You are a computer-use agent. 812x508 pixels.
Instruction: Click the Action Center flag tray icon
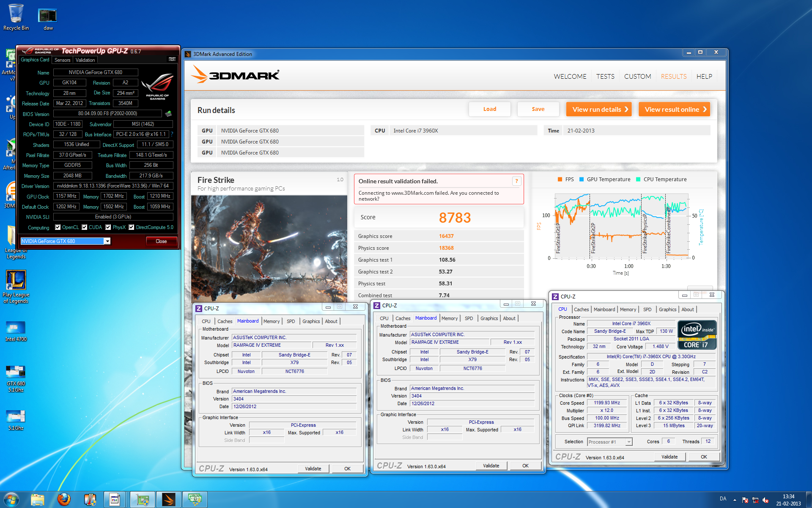(745, 500)
